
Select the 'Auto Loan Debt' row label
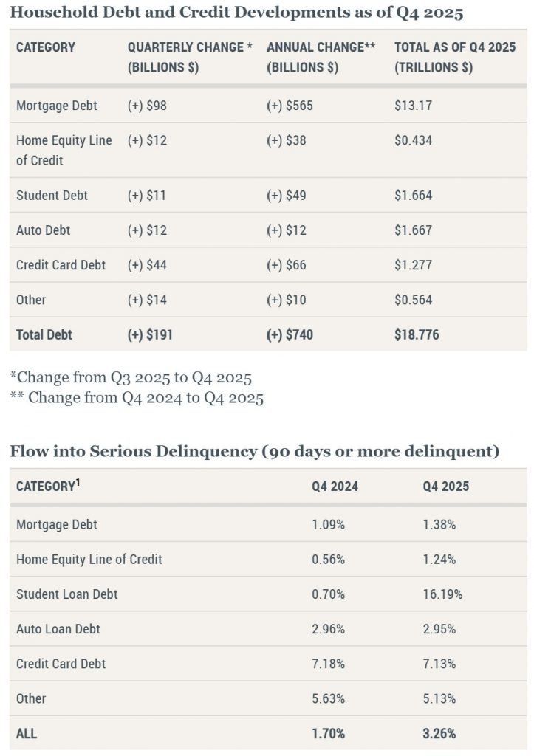tap(58, 629)
